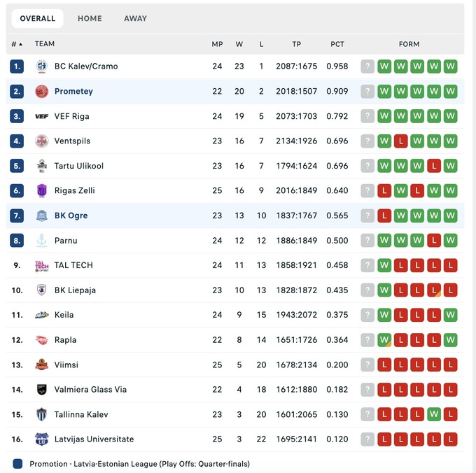The image size is (476, 473).
Task: Open Tartu Ulikool team link
Action: tap(78, 166)
